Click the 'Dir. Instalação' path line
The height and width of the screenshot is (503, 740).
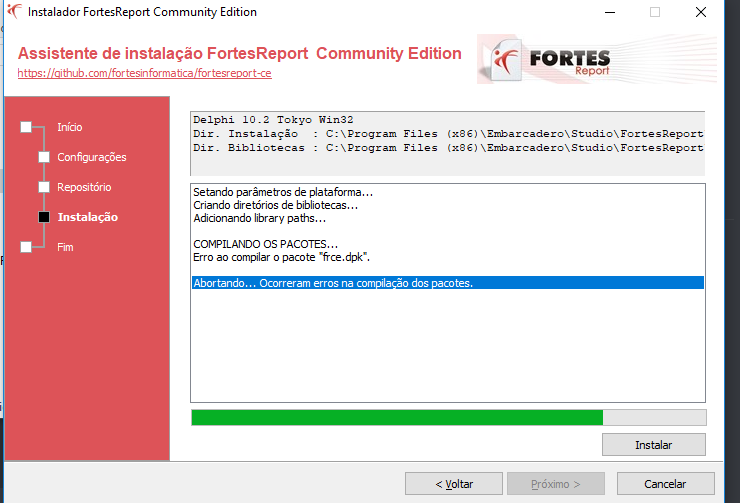448,134
